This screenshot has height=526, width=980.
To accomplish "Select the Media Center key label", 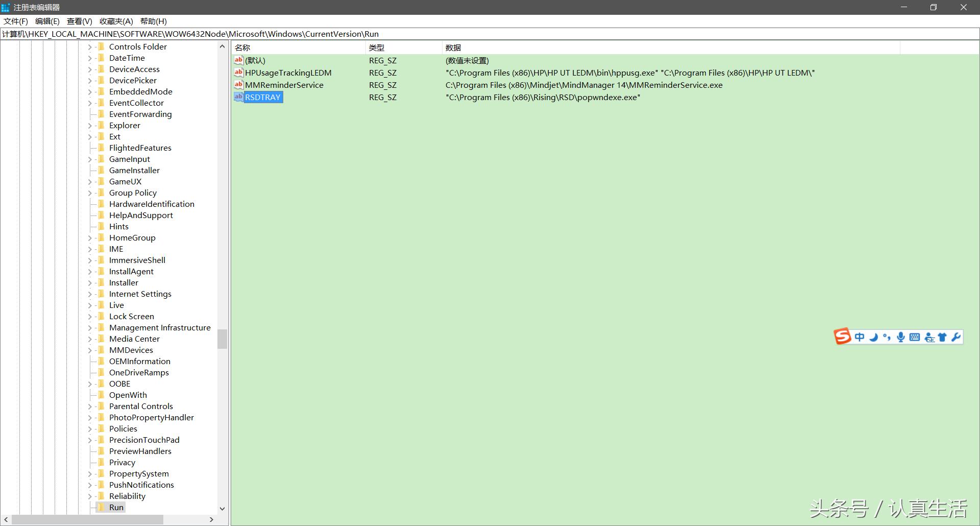I will 134,339.
